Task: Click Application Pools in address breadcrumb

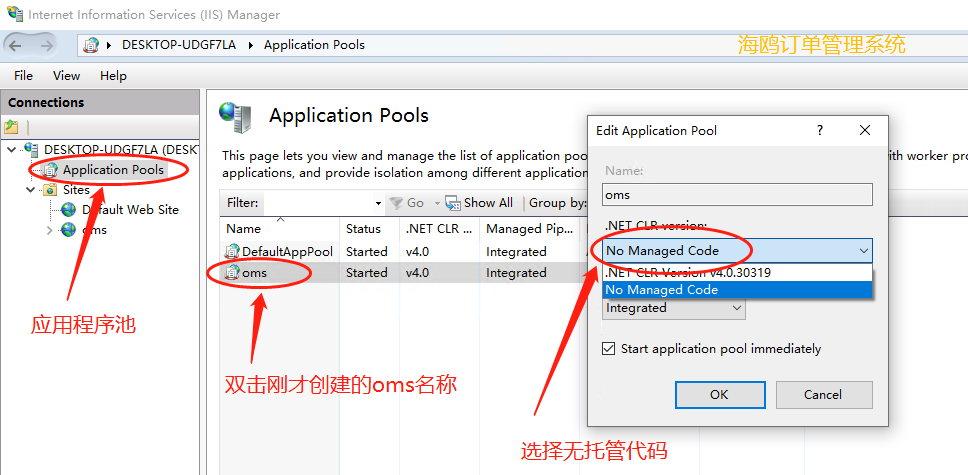Action: click(314, 45)
